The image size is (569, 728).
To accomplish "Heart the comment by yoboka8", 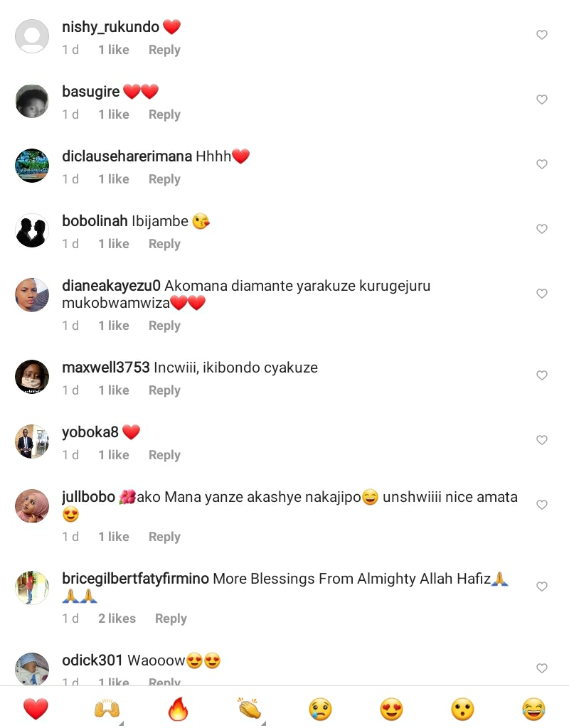I will point(541,440).
